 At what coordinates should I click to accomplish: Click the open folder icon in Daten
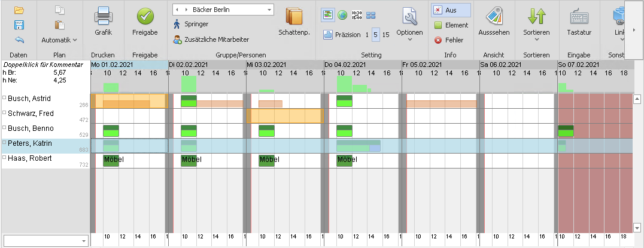[19, 10]
